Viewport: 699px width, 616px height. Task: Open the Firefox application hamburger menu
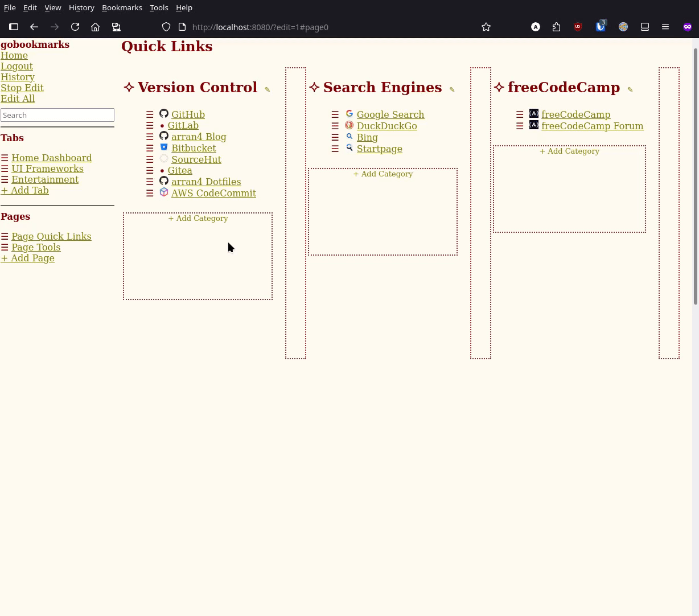(665, 27)
